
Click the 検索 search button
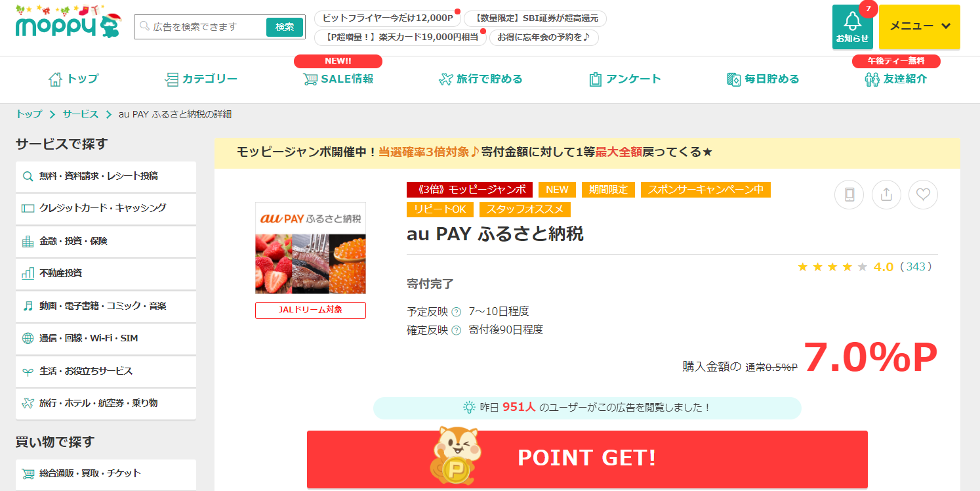pos(285,27)
